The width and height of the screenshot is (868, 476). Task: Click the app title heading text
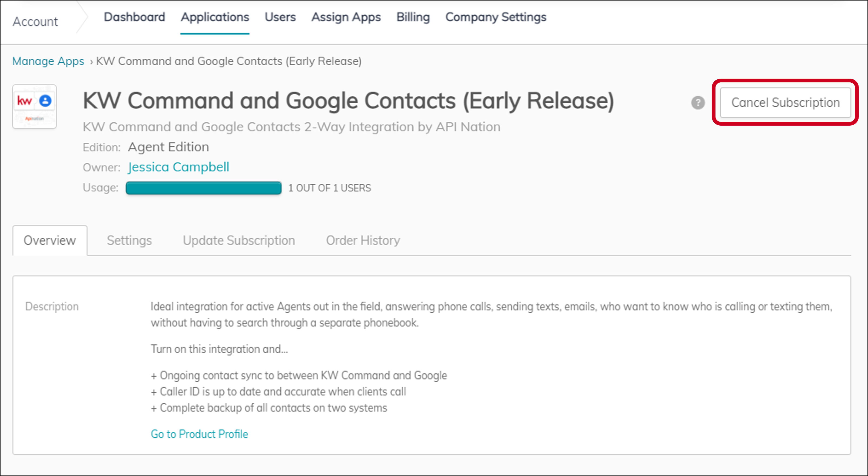click(x=349, y=101)
